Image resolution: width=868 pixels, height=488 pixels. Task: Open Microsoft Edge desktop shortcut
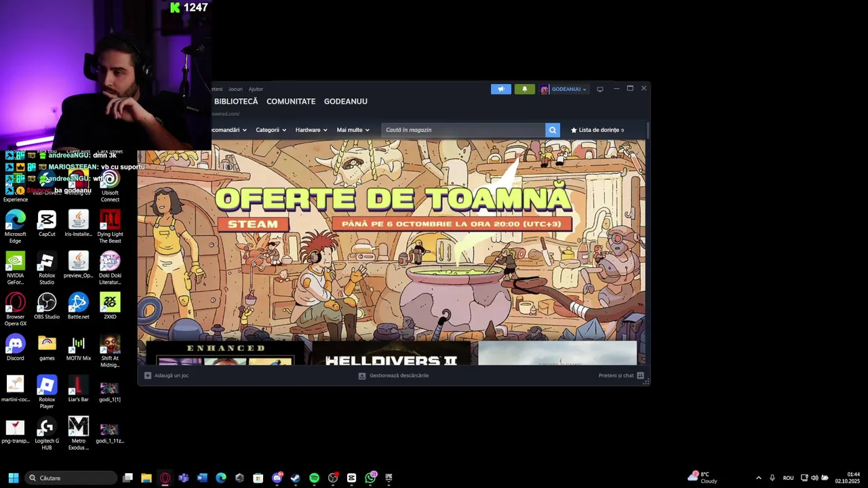[x=15, y=227]
